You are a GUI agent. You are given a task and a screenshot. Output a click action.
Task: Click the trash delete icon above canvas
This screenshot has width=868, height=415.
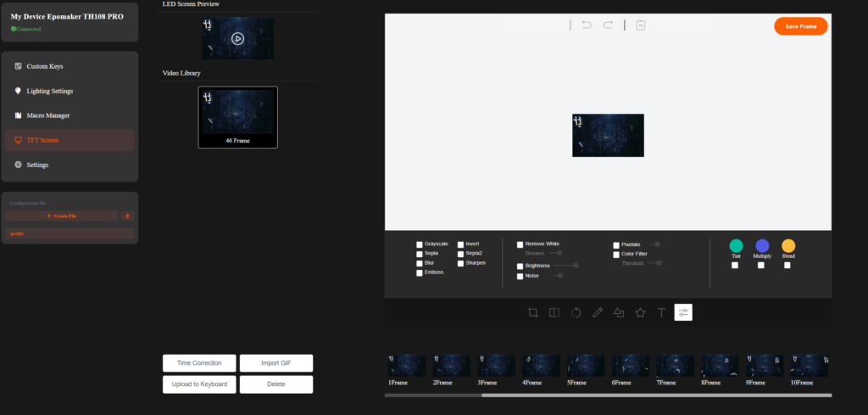pyautogui.click(x=641, y=25)
